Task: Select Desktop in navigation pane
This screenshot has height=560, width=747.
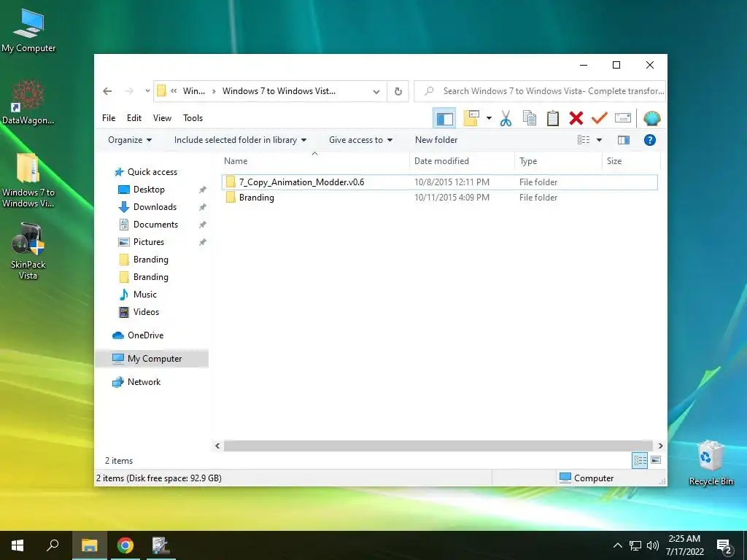Action: (x=149, y=190)
